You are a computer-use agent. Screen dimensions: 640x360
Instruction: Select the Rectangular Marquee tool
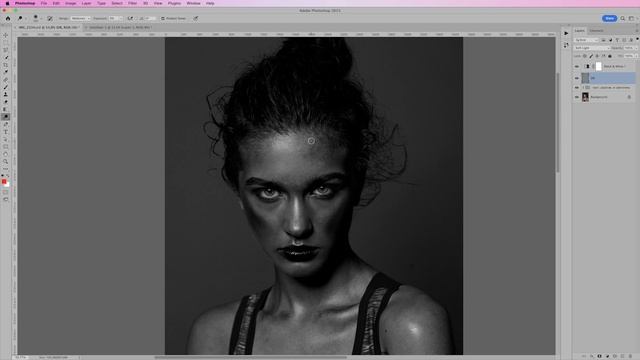[6, 42]
